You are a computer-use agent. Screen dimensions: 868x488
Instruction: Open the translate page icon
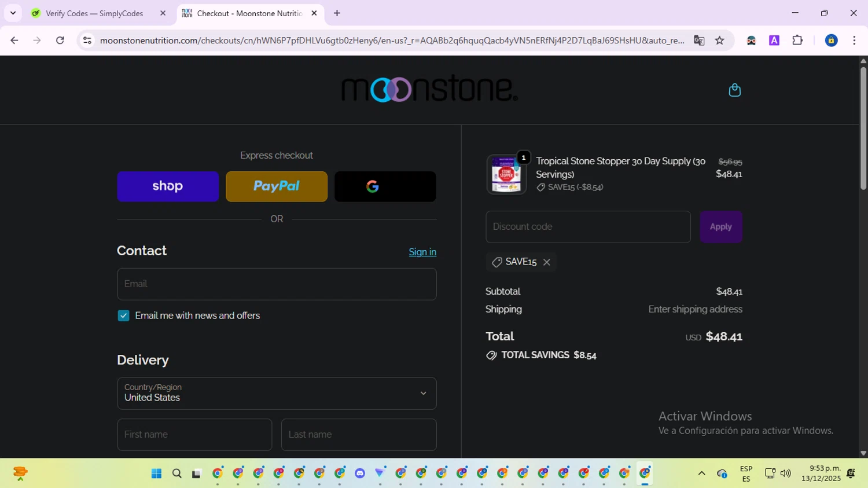[699, 41]
